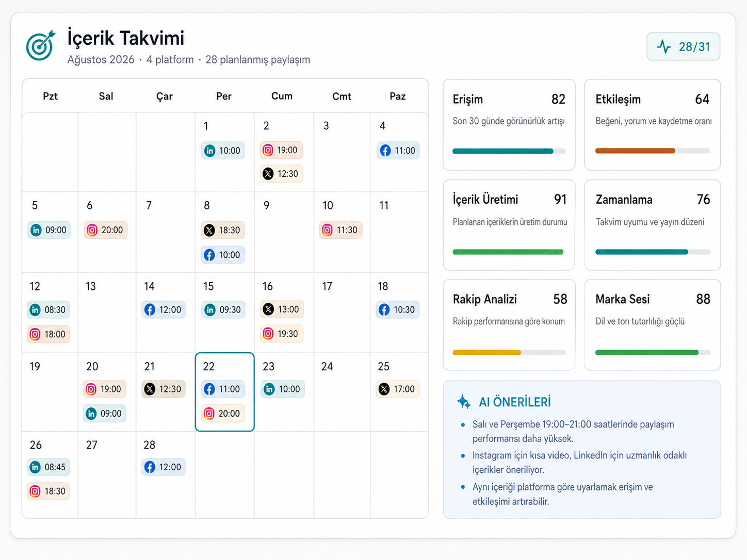Click the X icon on day 2's 12:30 post
The width and height of the screenshot is (747, 560).
point(268,174)
